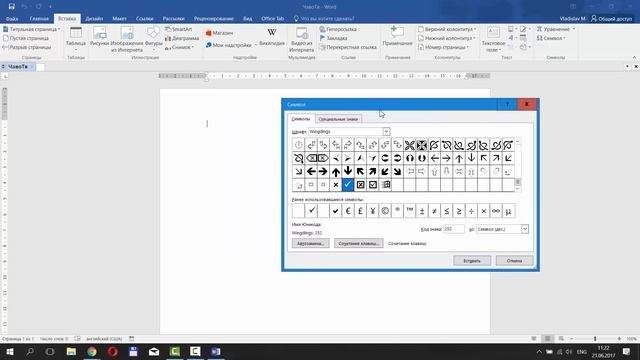640x360 pixels.
Task: Choose the not-equal sign in recent symbols
Action: [x=434, y=211]
